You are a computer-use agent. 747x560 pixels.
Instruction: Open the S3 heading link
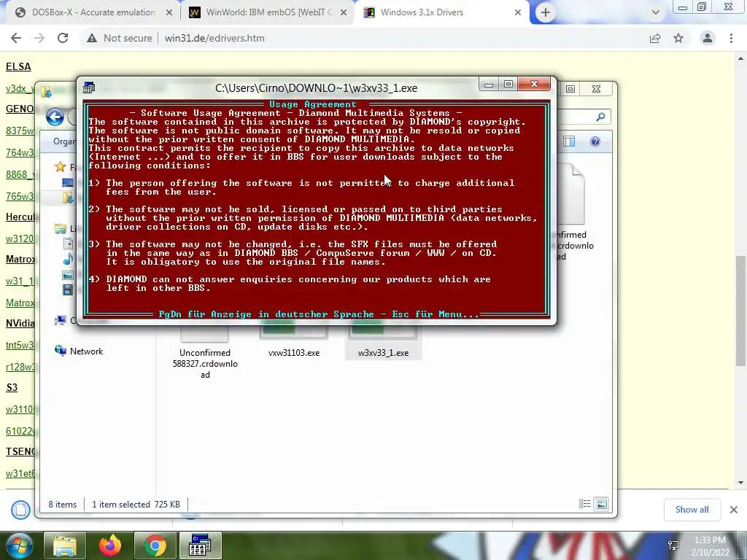pos(12,388)
